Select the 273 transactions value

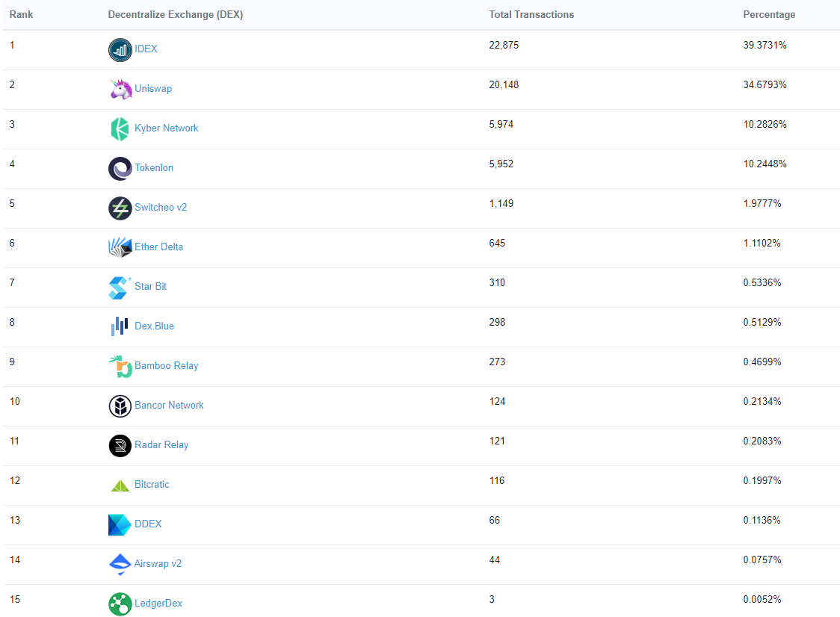coord(497,362)
